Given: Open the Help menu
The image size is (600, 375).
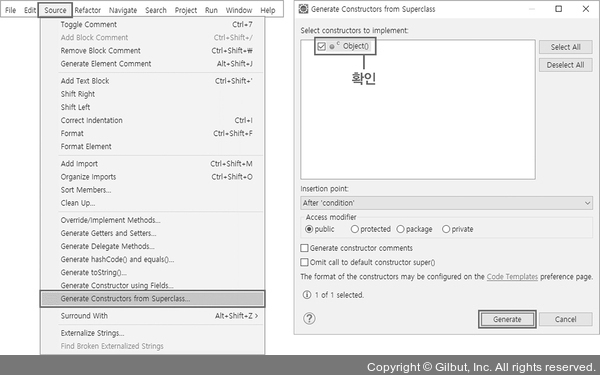Looking at the screenshot, I should [x=267, y=10].
